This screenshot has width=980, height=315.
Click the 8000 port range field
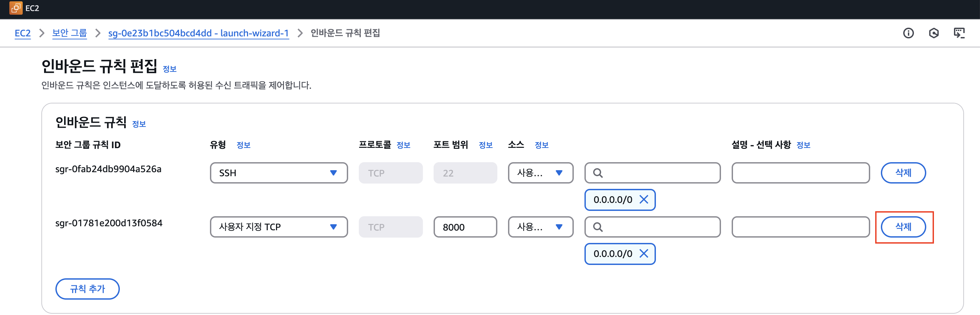click(465, 227)
